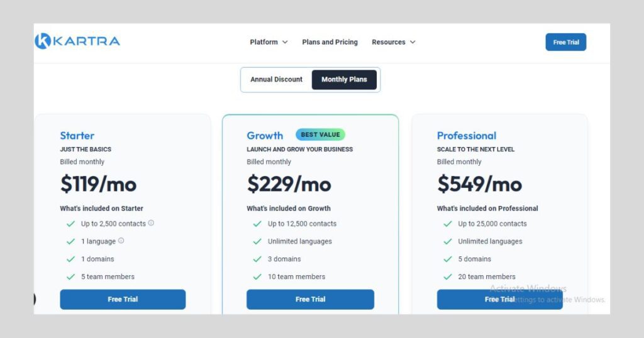This screenshot has width=644, height=338.
Task: Click the Best Value badge
Action: point(320,134)
